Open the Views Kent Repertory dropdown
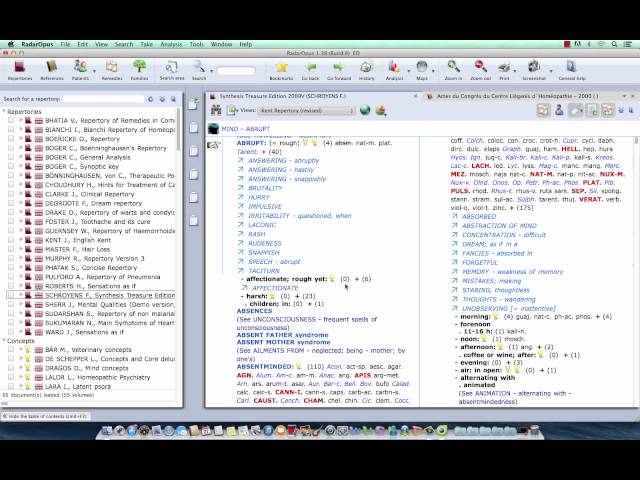Image resolution: width=640 pixels, height=480 pixels. click(306, 110)
